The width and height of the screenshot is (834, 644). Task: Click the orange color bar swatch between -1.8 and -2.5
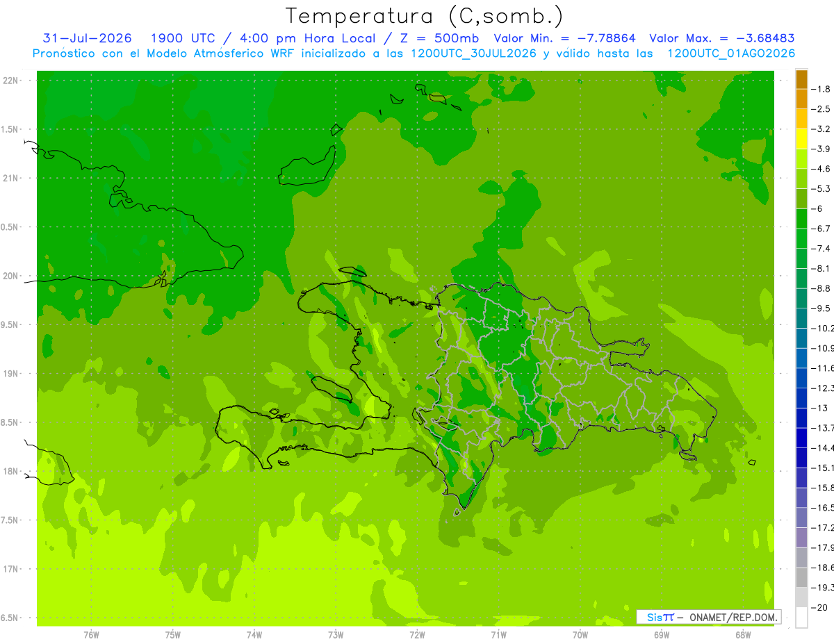801,99
